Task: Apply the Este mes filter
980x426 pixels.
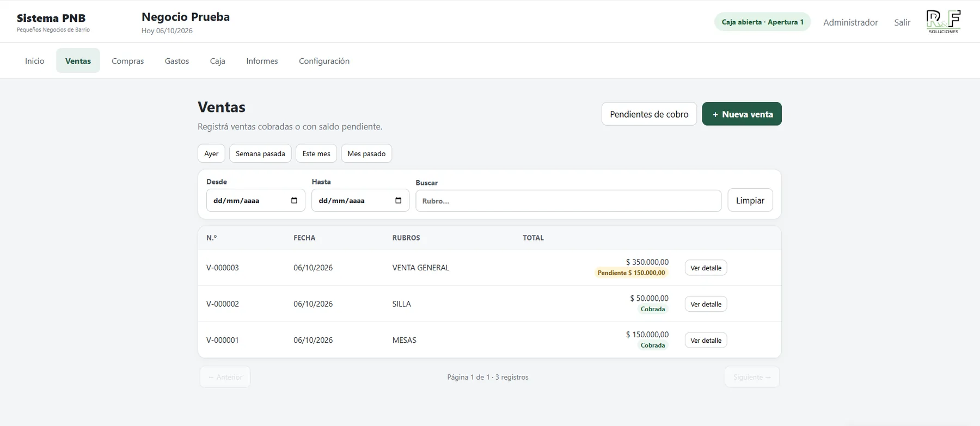Action: pyautogui.click(x=316, y=153)
